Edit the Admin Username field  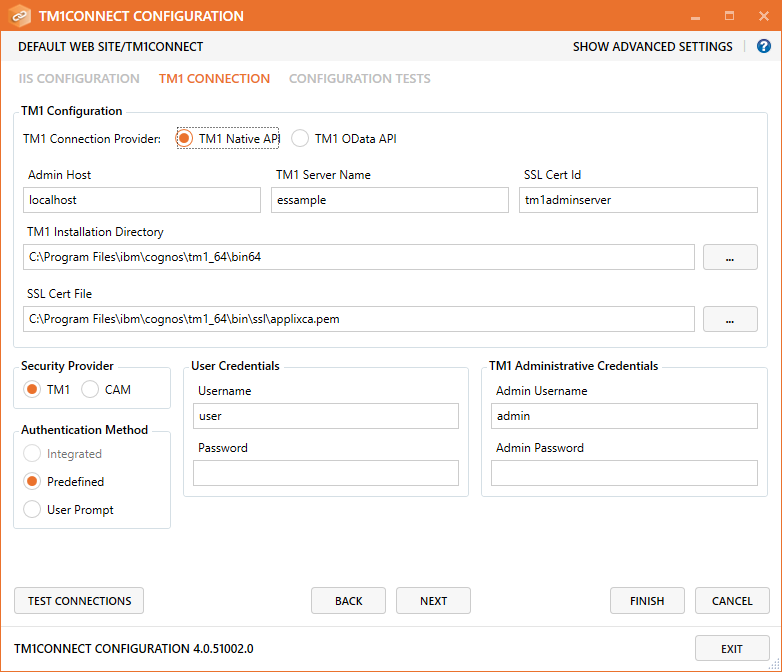click(624, 416)
